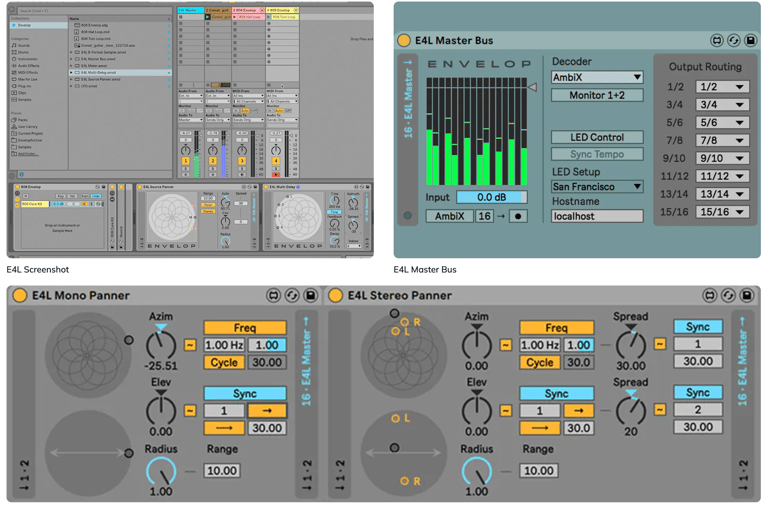Viewport: 768px width, 507px height.
Task: Click the Sync Tempo button
Action: [x=597, y=154]
